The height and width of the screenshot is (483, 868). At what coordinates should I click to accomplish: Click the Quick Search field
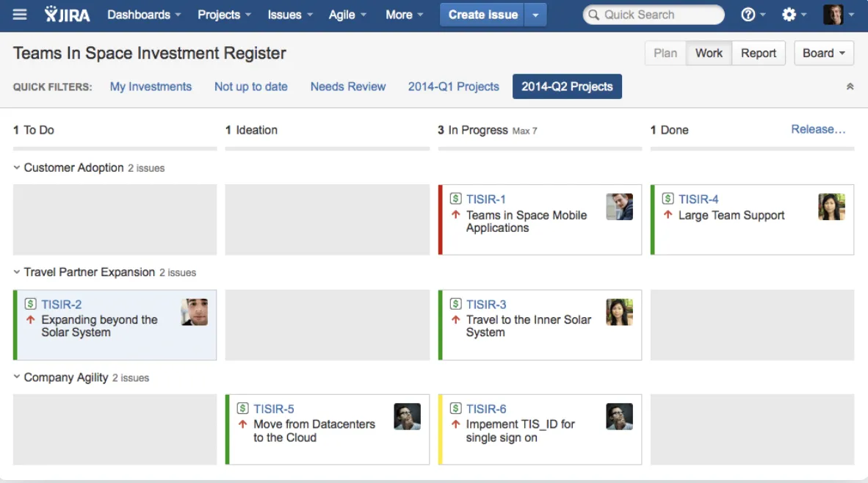[654, 15]
